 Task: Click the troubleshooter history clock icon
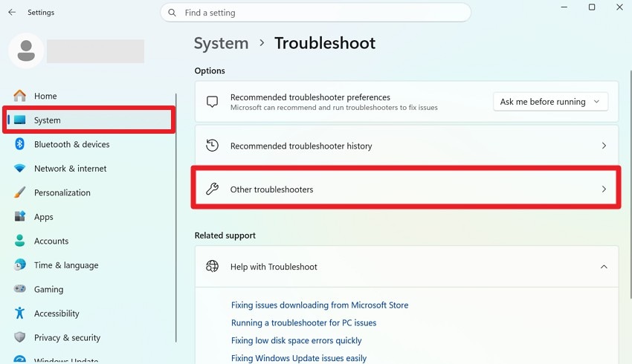pyautogui.click(x=212, y=146)
